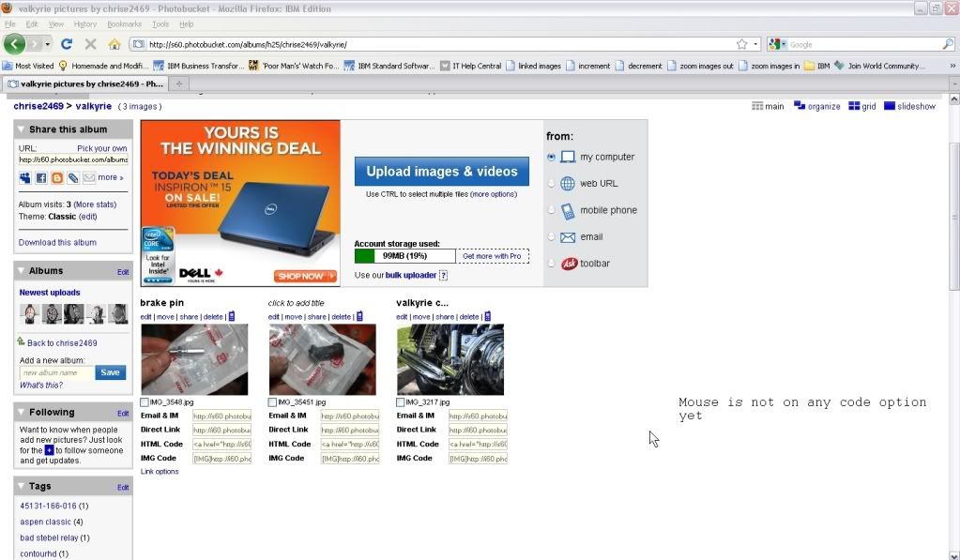This screenshot has width=960, height=560.
Task: Open the organize view icon
Action: [x=800, y=106]
